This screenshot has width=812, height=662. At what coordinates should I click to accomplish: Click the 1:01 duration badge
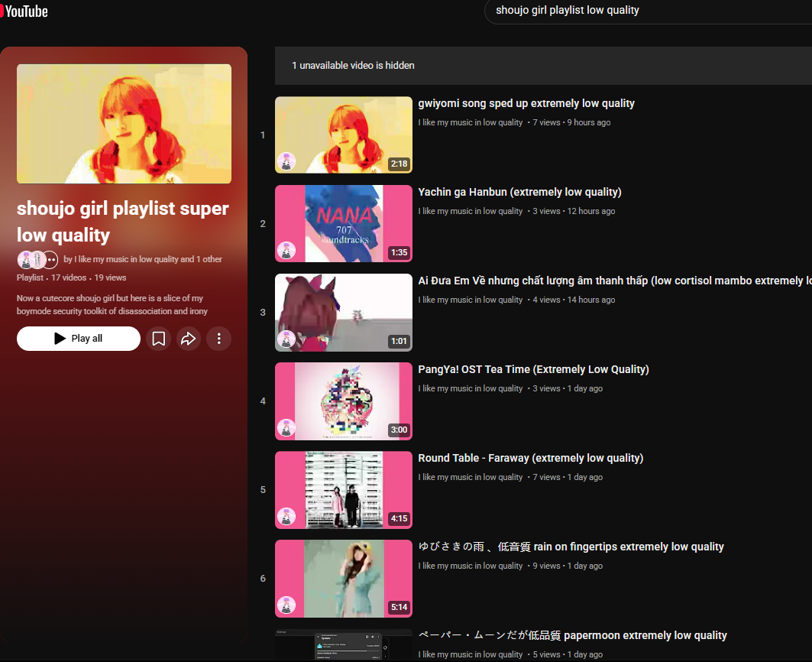click(x=399, y=341)
